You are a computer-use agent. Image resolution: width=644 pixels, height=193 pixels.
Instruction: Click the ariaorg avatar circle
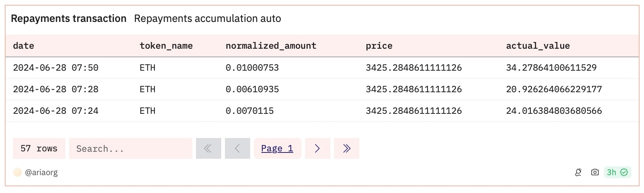[17, 172]
